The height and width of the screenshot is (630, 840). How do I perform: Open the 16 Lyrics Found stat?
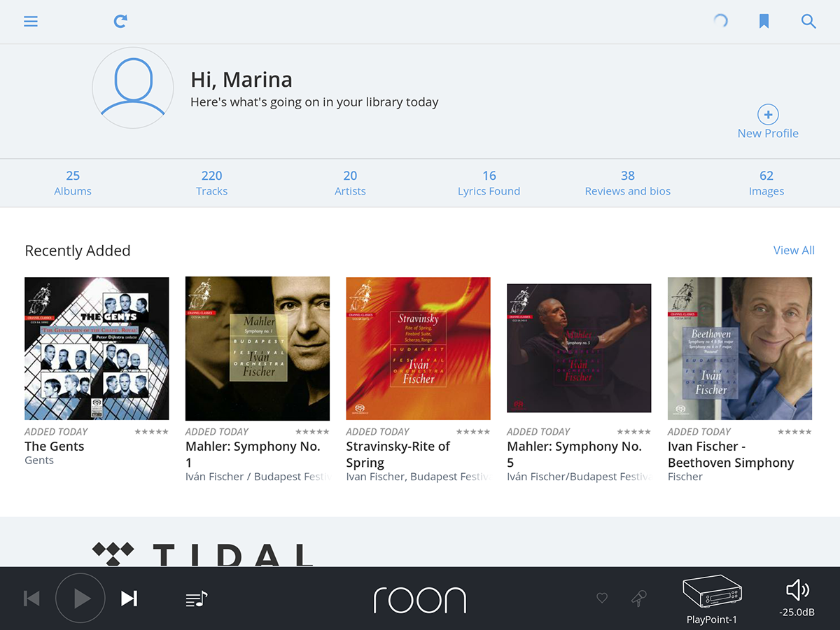click(x=489, y=183)
